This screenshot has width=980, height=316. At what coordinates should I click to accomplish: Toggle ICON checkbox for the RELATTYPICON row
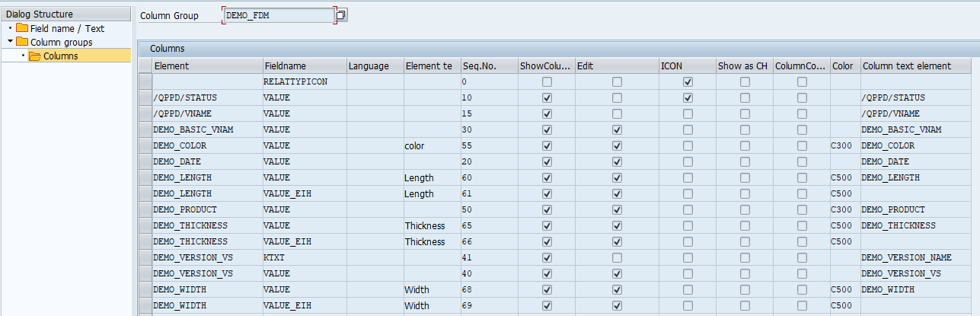click(688, 81)
